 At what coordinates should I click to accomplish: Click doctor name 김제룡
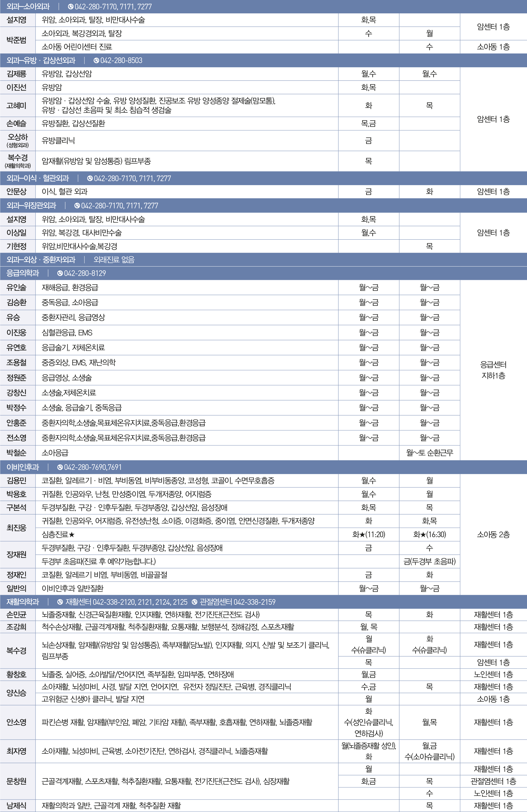[16, 74]
